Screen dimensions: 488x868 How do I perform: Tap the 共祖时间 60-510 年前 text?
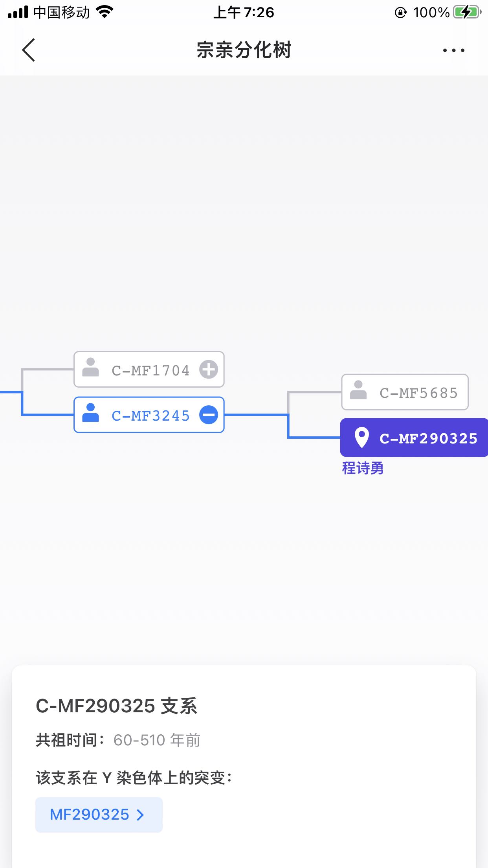[118, 740]
